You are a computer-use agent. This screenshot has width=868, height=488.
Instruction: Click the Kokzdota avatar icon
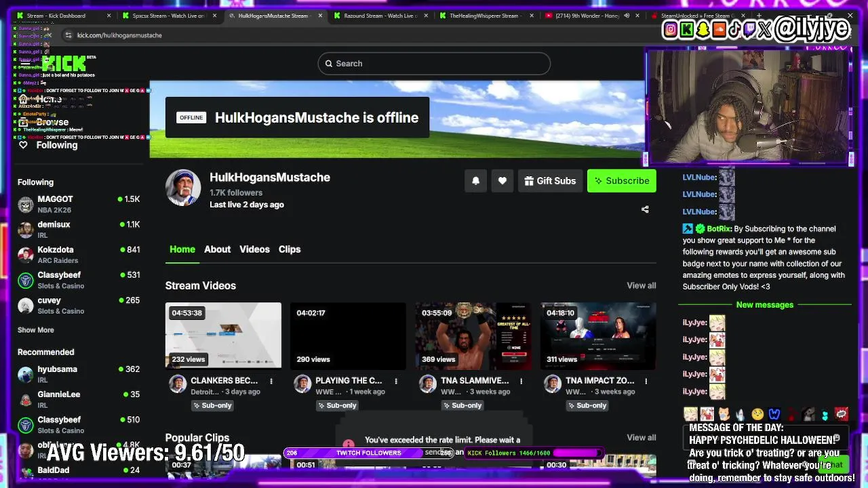coord(26,255)
